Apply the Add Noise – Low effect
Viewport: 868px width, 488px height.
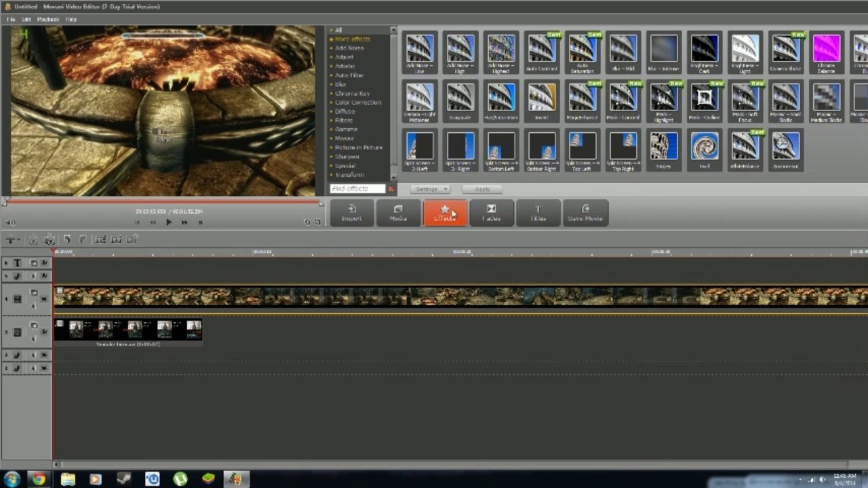(x=420, y=52)
